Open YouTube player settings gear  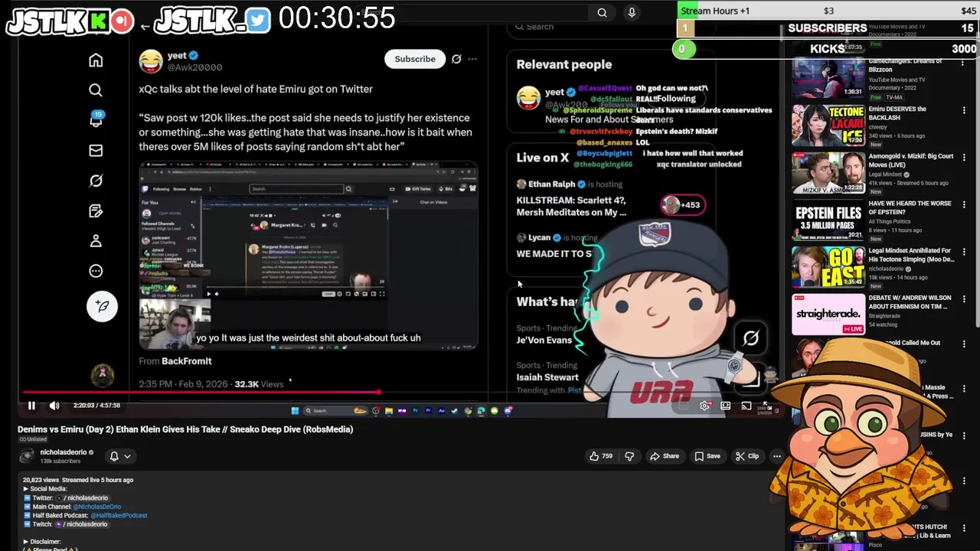point(705,406)
